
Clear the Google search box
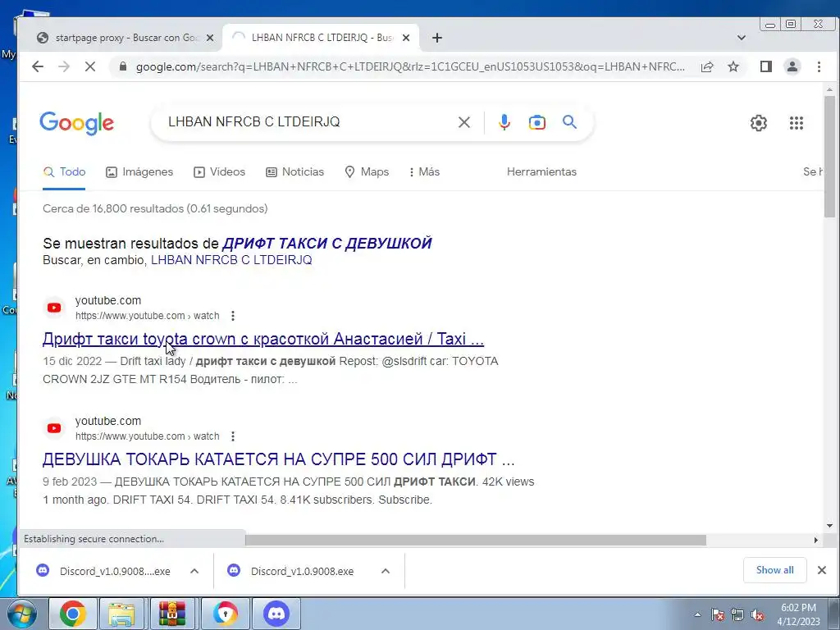point(464,122)
